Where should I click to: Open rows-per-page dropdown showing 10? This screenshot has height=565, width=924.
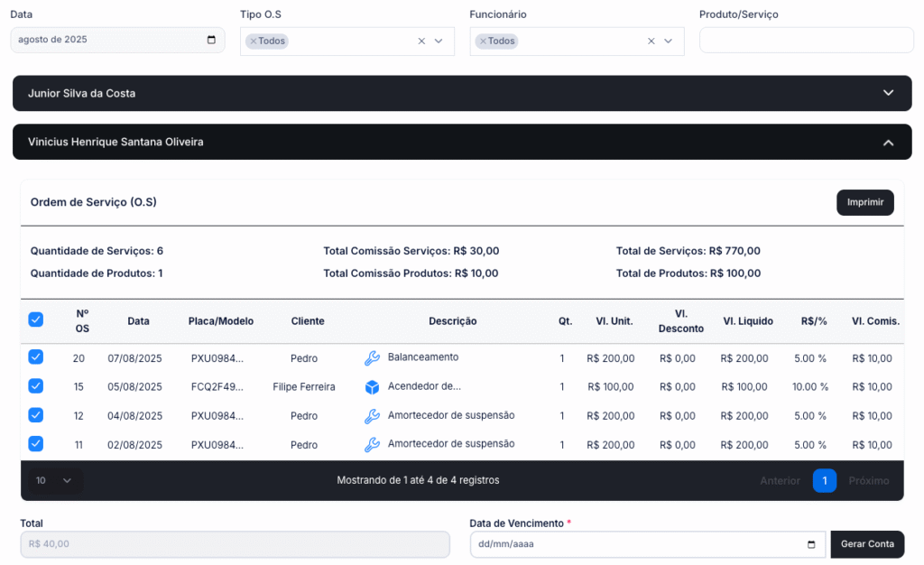click(x=53, y=480)
